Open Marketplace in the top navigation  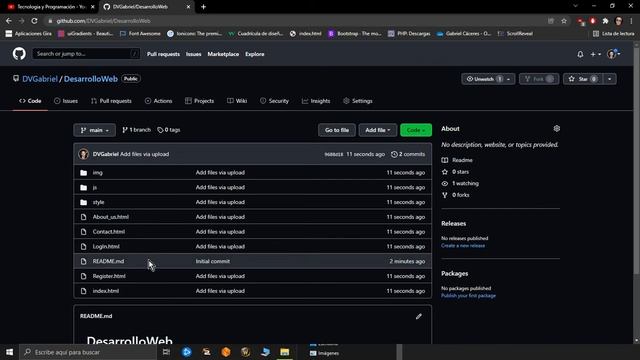223,54
